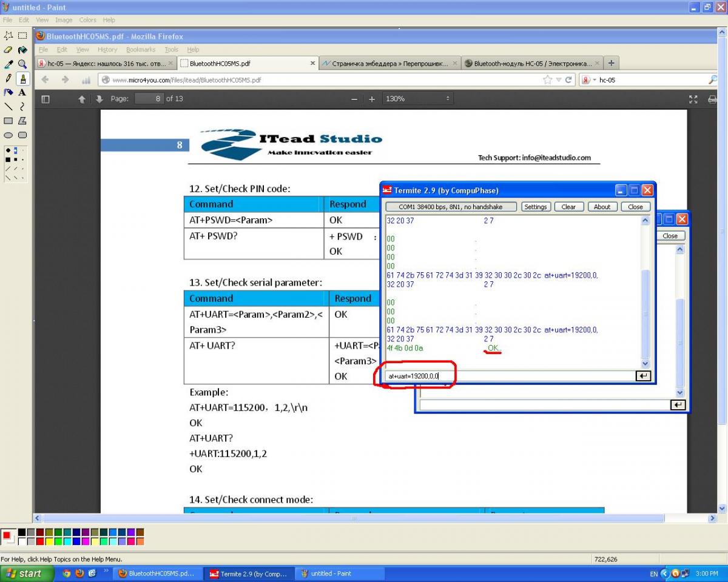The width and height of the screenshot is (728, 582).
Task: Select the Airbrush tool
Action: tap(8, 92)
